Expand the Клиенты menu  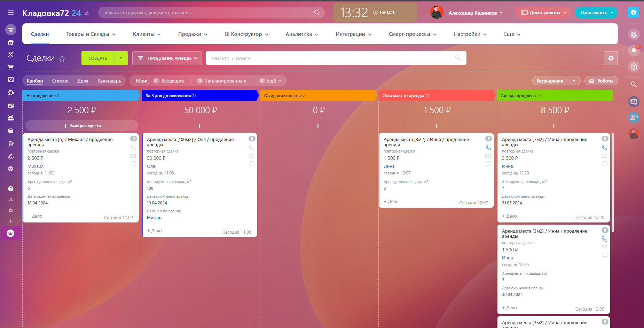click(x=147, y=34)
